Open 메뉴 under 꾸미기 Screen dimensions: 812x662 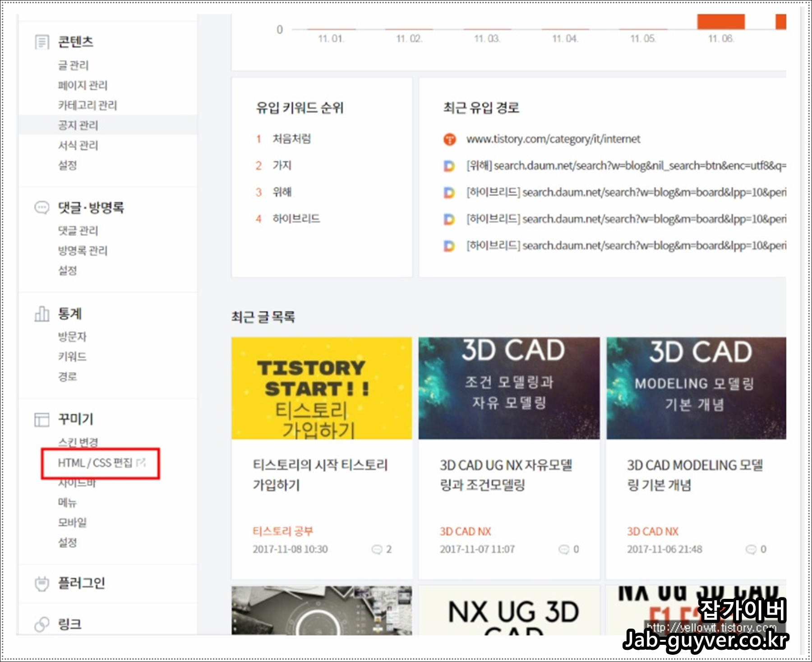tap(68, 502)
